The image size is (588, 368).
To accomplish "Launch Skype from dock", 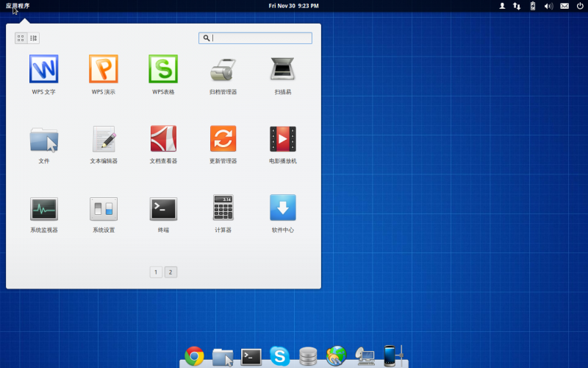I will coord(279,356).
